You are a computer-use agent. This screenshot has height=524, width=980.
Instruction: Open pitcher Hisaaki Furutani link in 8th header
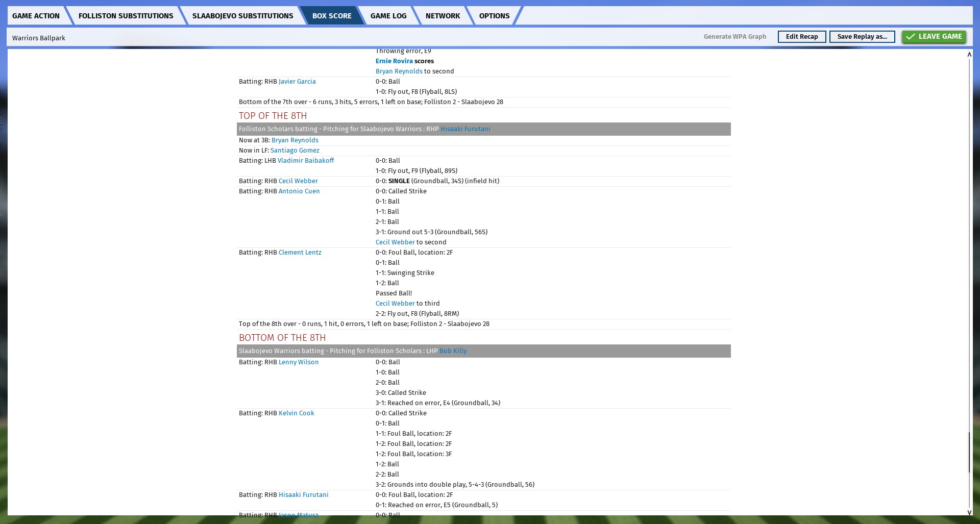point(465,129)
